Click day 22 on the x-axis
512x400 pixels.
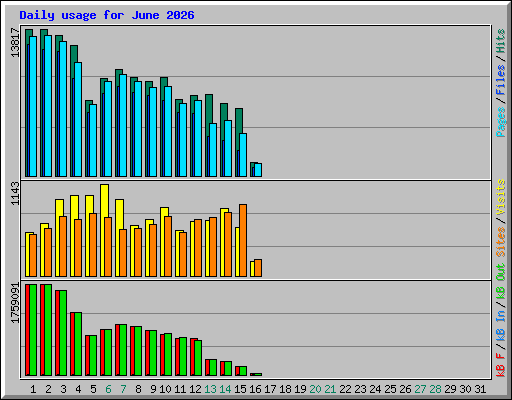[345, 389]
